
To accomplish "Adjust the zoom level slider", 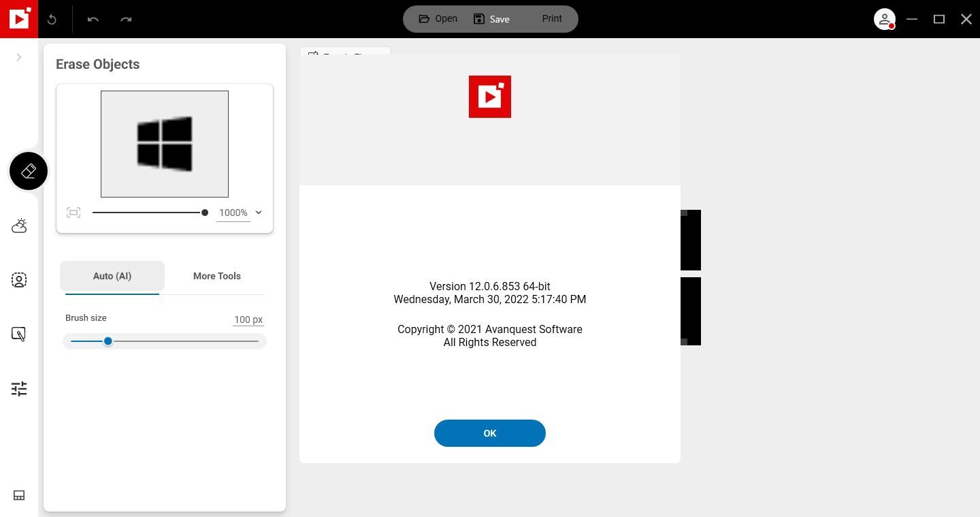I will click(150, 213).
